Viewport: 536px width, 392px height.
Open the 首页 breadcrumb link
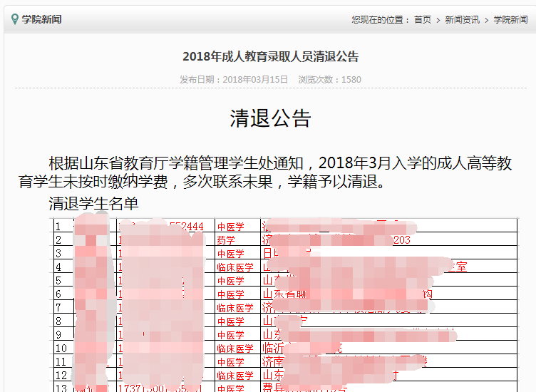click(x=423, y=20)
